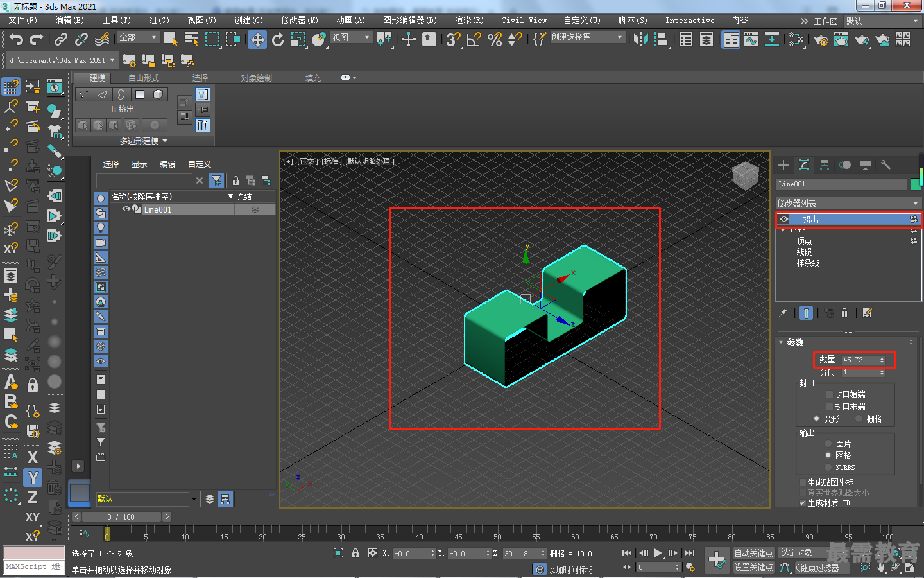This screenshot has width=924, height=578.
Task: Select the NURBS output radio button
Action: (828, 468)
